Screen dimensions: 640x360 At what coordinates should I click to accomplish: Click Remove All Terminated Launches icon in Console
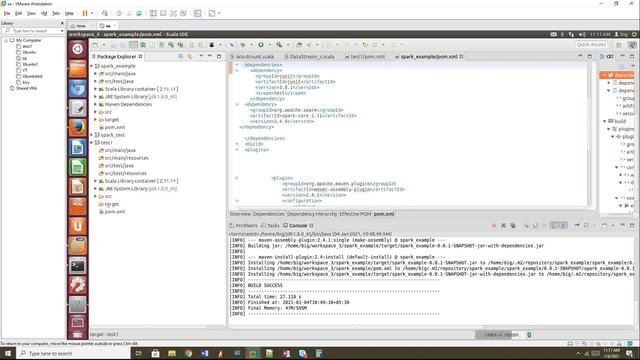[x=513, y=225]
